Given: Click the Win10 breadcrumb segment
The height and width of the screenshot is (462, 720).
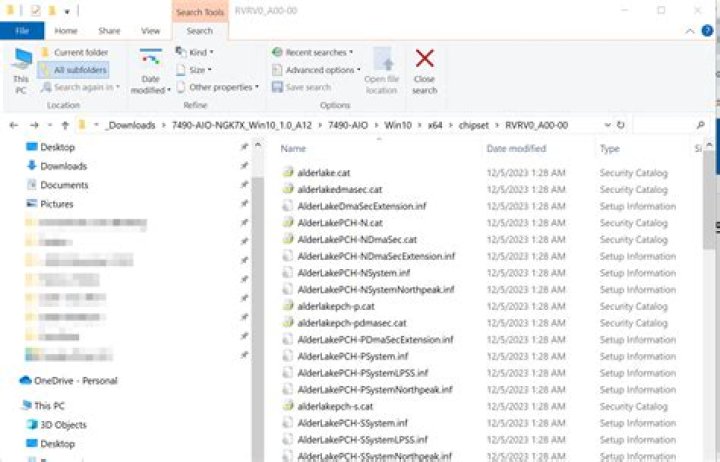Looking at the screenshot, I should click(398, 125).
